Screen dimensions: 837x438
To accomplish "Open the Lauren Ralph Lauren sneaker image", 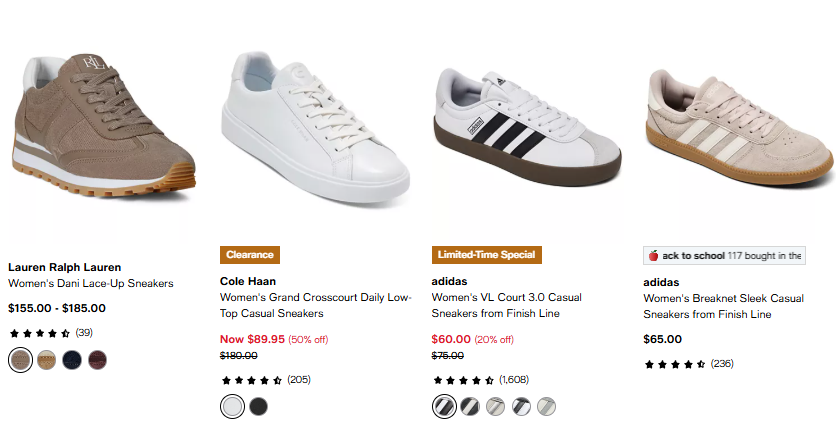I will [102, 130].
